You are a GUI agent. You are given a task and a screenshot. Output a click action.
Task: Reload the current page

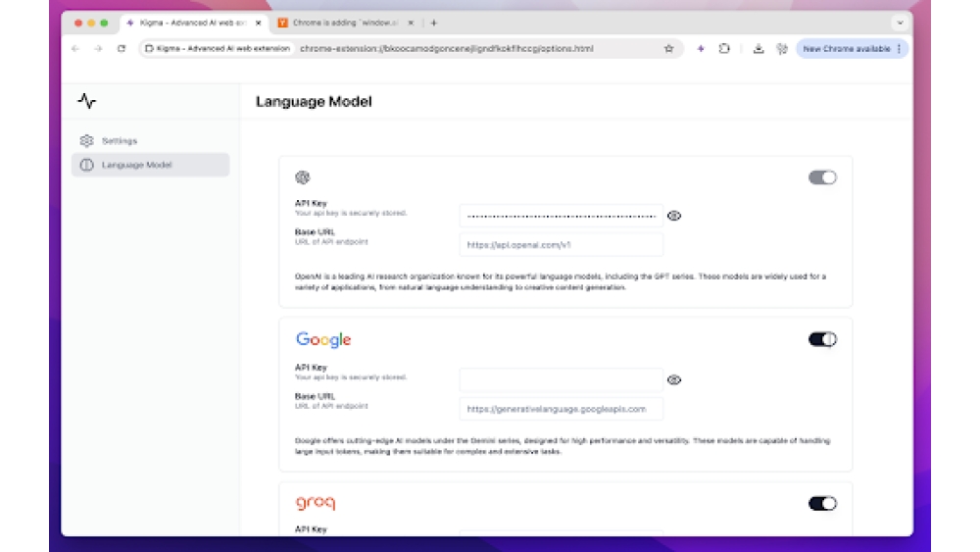122,49
